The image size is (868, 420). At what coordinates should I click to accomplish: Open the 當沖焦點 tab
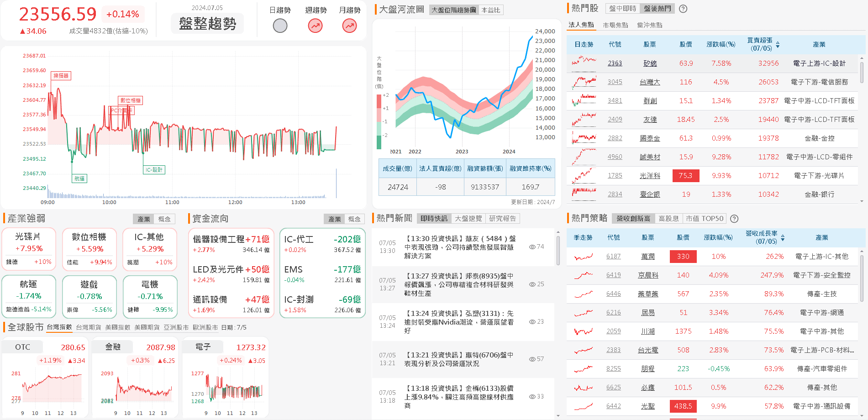[649, 25]
